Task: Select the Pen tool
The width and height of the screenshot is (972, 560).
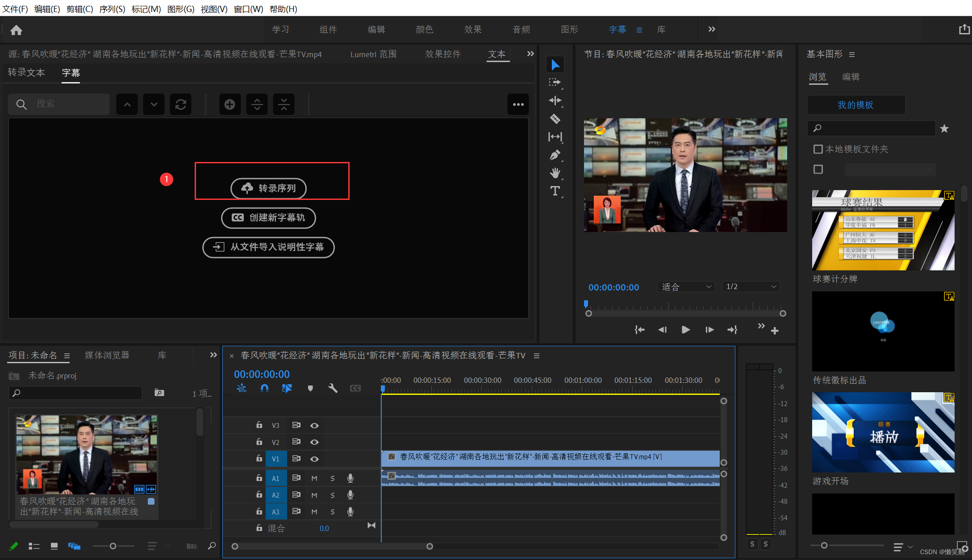Action: 555,155
